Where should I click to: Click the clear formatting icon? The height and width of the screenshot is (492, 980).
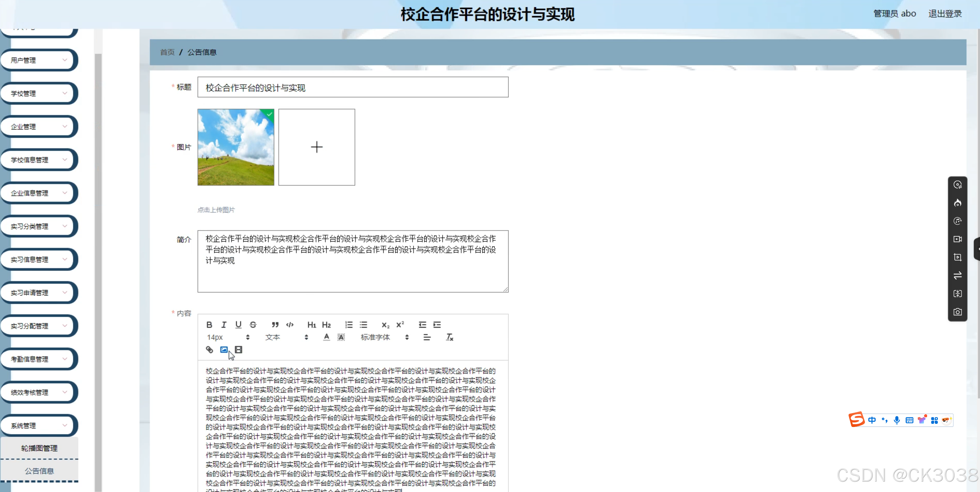[449, 337]
